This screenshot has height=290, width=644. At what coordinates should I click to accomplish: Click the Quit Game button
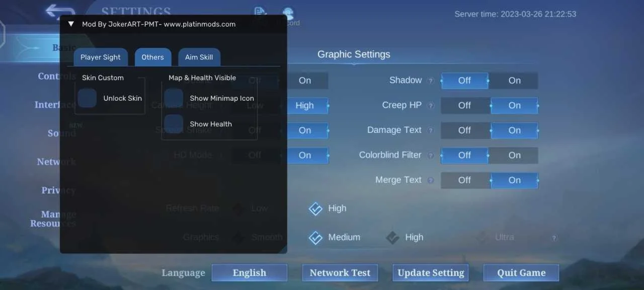coord(521,273)
